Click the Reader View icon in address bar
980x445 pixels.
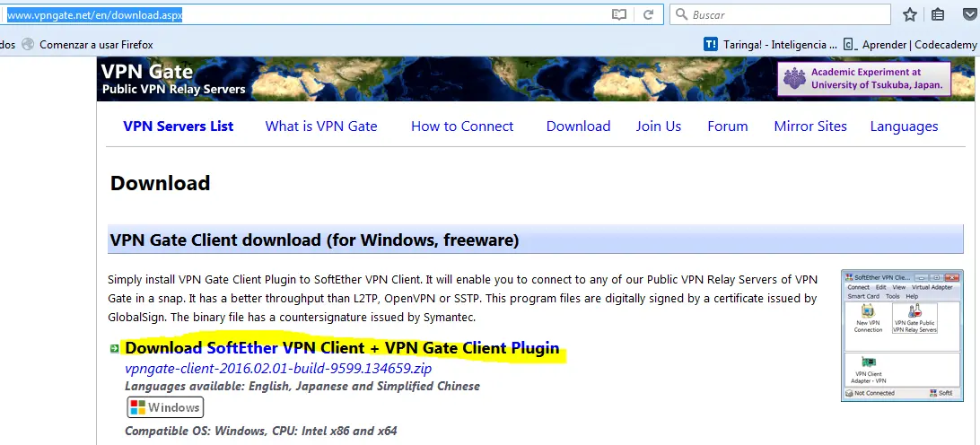tap(618, 14)
